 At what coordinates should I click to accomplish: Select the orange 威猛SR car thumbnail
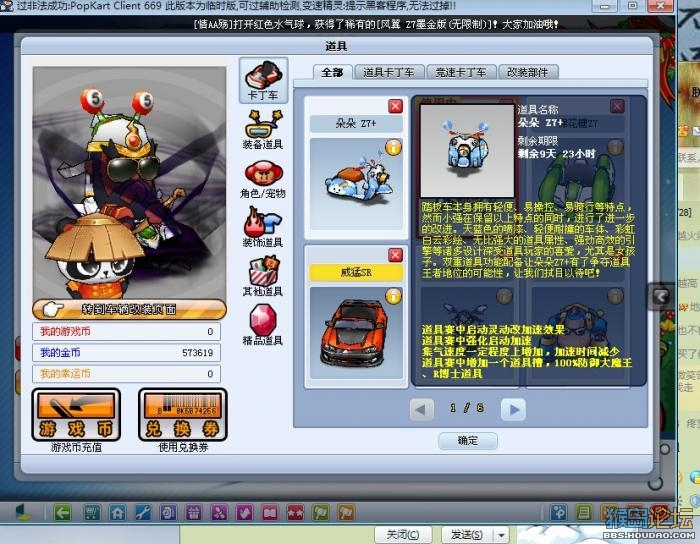pyautogui.click(x=356, y=333)
